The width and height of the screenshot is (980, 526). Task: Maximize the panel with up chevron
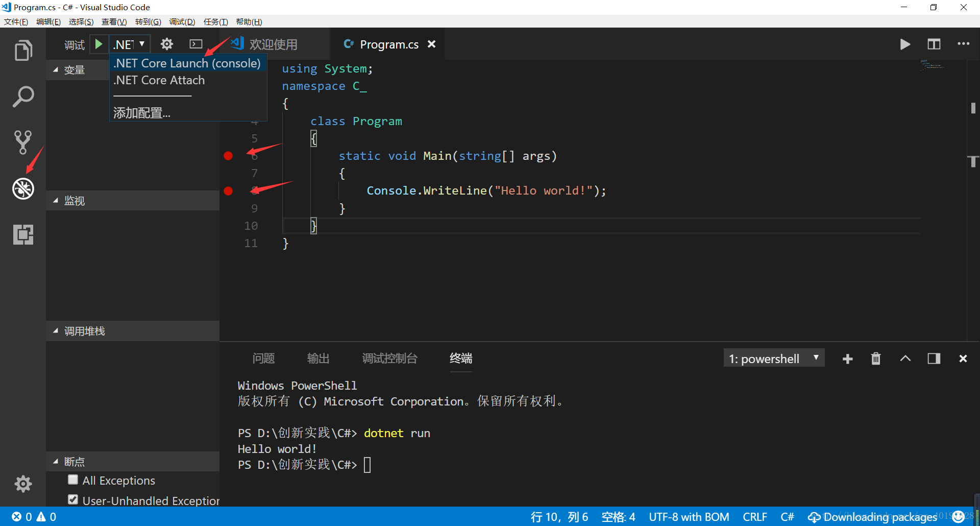click(x=905, y=358)
